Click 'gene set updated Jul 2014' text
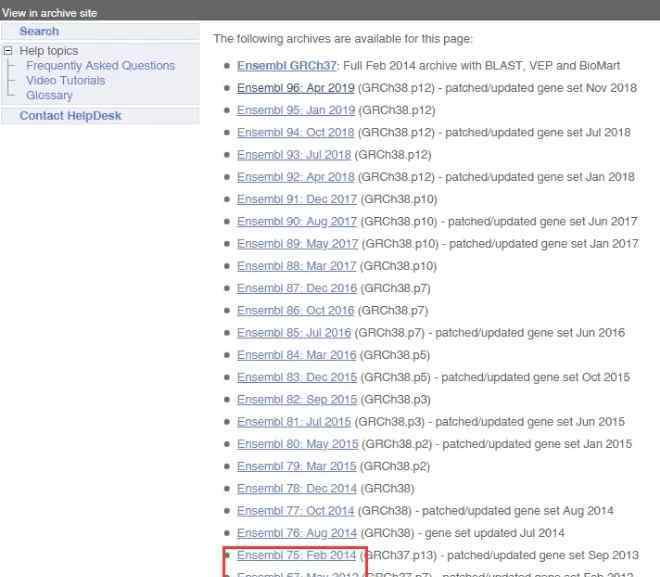 (495, 533)
